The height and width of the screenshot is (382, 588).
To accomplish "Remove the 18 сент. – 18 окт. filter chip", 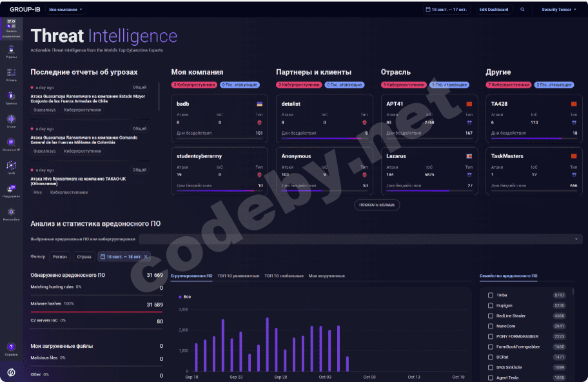I will point(146,257).
